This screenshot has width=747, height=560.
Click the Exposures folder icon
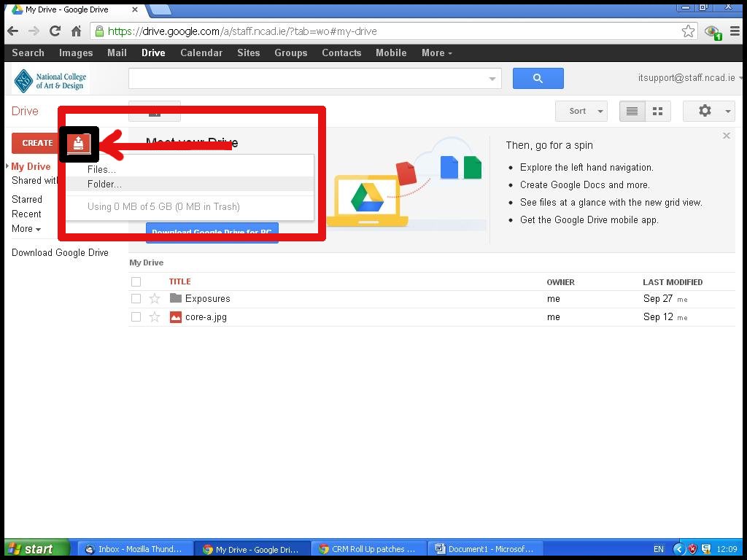176,298
